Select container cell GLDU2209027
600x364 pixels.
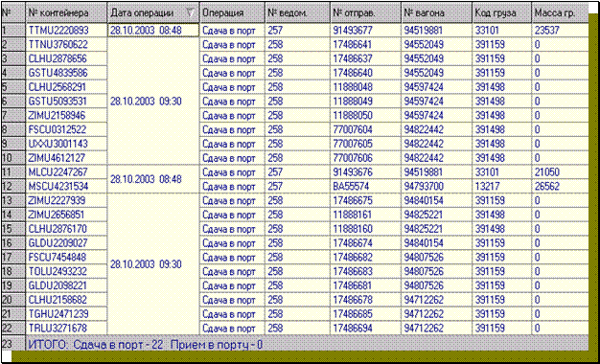(66, 242)
